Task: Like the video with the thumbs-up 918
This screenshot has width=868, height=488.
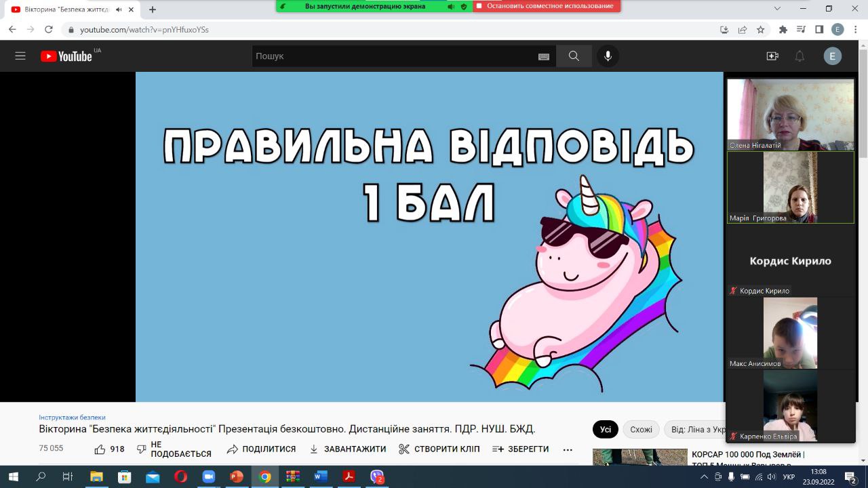Action: pyautogui.click(x=109, y=449)
